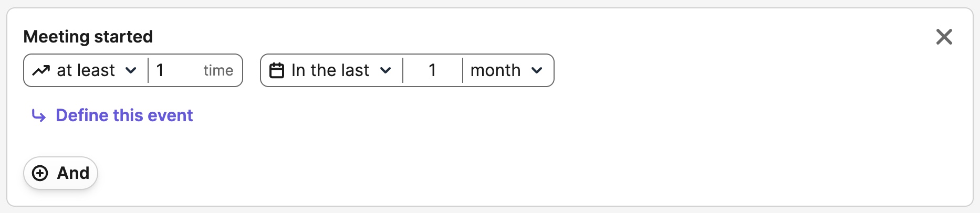The height and width of the screenshot is (213, 980).
Task: Open the "at least" frequency operator dropdown
Action: (x=86, y=70)
